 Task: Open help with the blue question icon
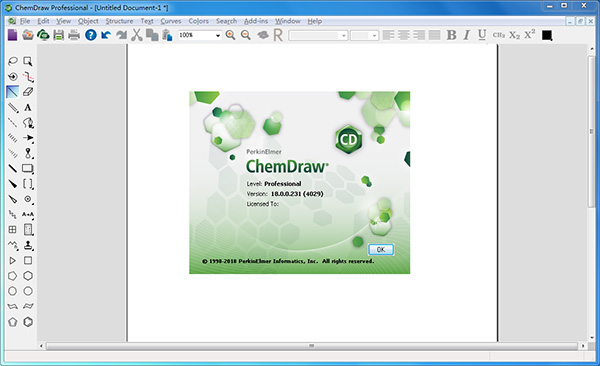[91, 35]
